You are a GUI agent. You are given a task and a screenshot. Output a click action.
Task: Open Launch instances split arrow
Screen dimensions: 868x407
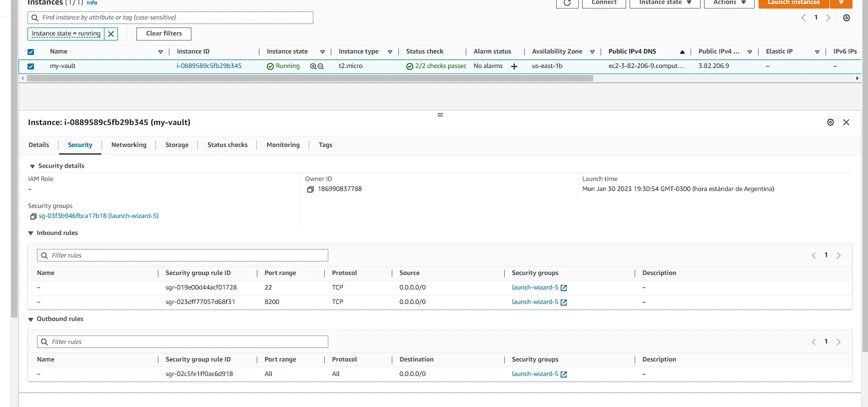click(842, 3)
